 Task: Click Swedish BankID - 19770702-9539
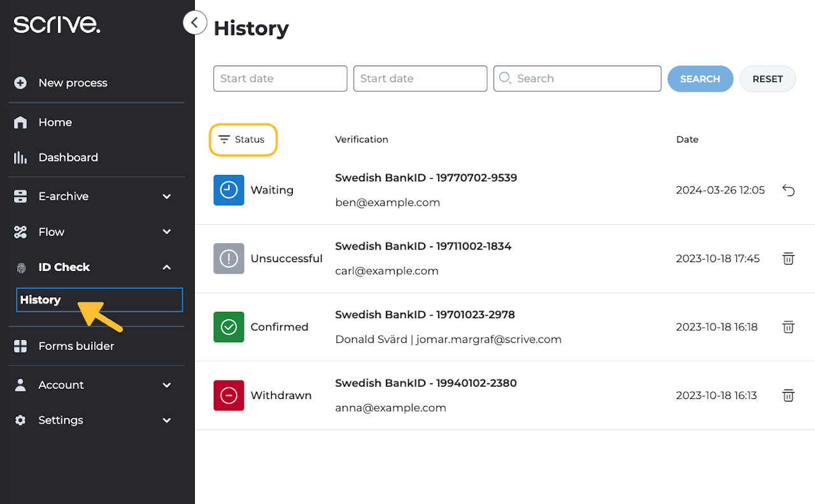tap(426, 178)
